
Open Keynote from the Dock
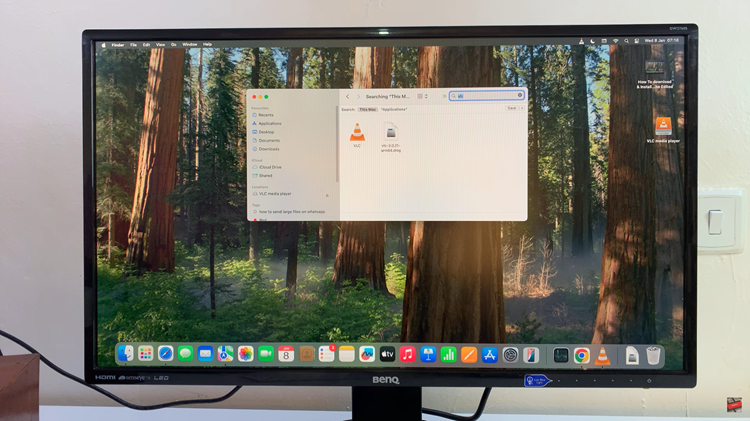tap(428, 354)
